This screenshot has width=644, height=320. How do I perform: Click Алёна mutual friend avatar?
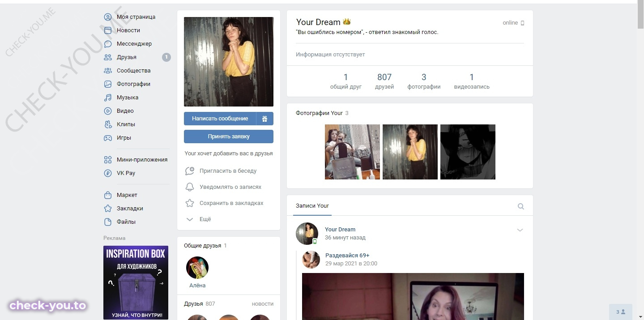[197, 268]
